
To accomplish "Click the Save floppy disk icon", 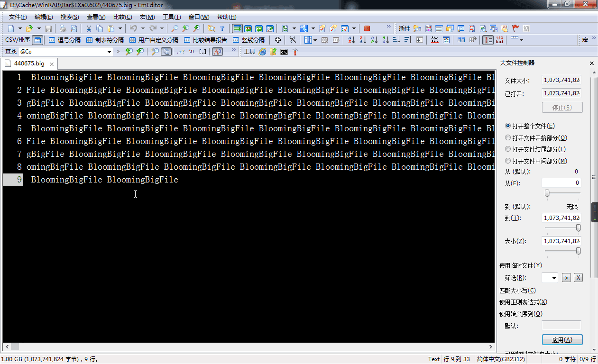I will click(x=48, y=28).
